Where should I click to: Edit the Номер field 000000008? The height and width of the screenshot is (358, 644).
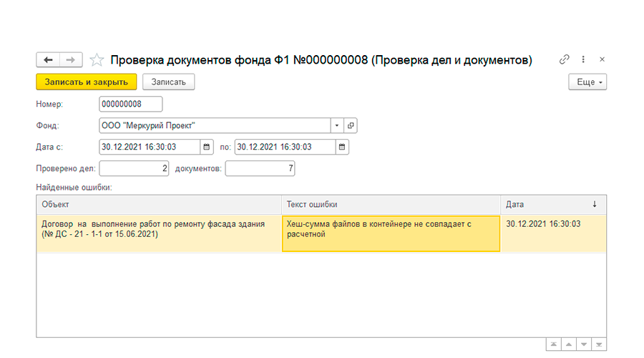click(x=131, y=104)
